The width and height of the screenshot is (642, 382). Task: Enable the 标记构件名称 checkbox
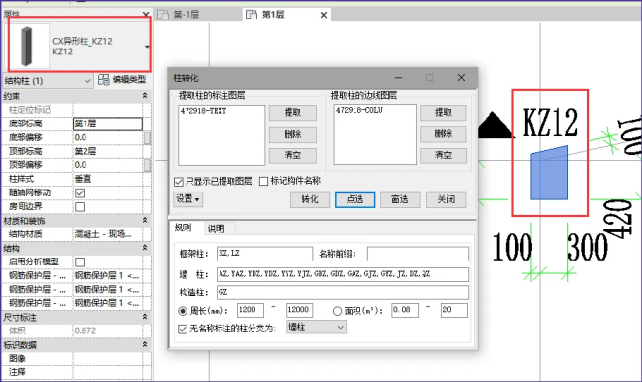264,181
